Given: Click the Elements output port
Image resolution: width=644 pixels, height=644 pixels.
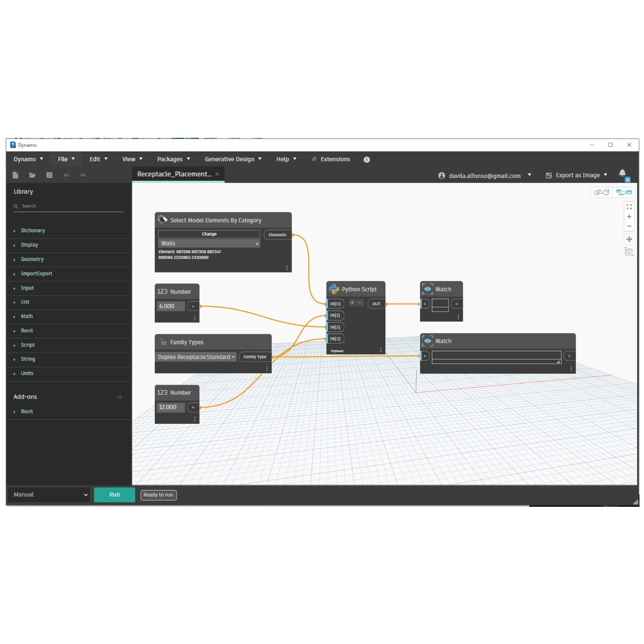Looking at the screenshot, I should [x=278, y=235].
